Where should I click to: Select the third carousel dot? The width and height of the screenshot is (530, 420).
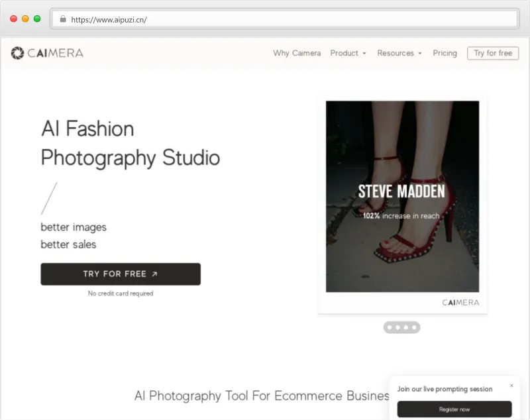[x=406, y=327]
